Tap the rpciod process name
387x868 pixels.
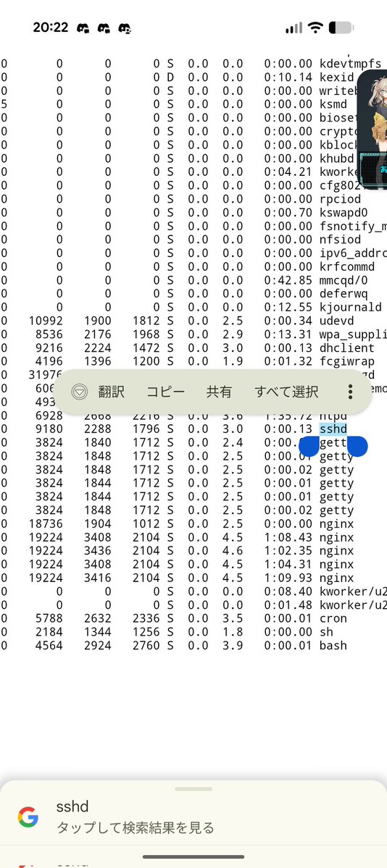pyautogui.click(x=340, y=199)
